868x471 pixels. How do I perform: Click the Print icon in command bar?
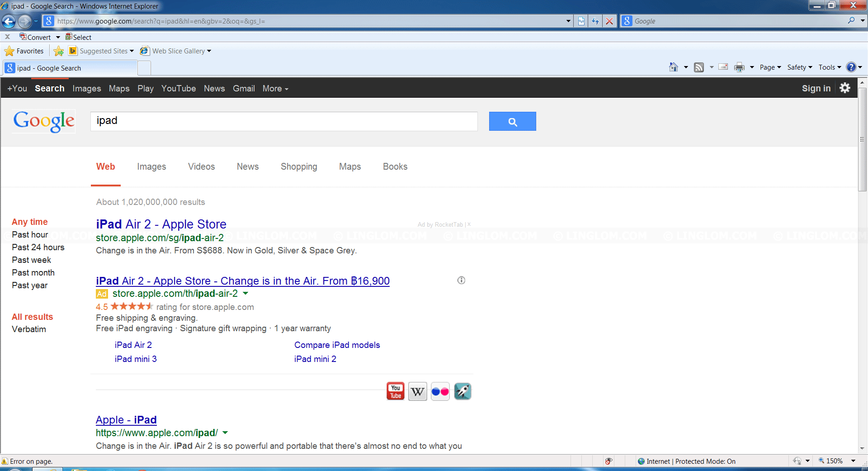[739, 67]
